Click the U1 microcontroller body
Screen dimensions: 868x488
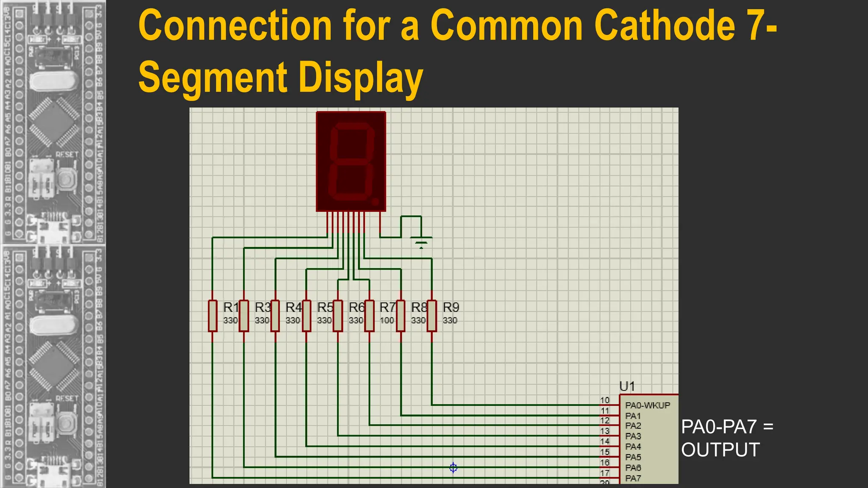coord(649,439)
